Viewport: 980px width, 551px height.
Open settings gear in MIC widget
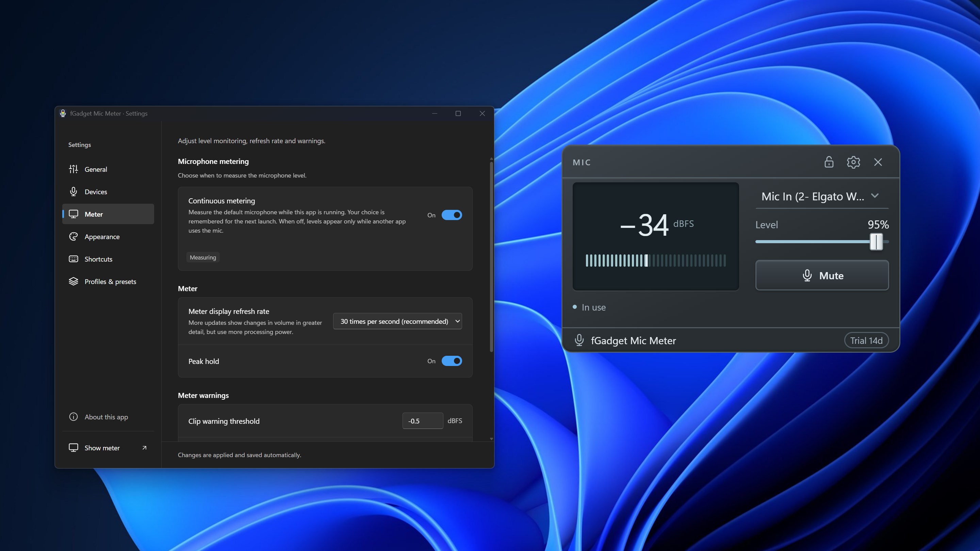tap(853, 162)
